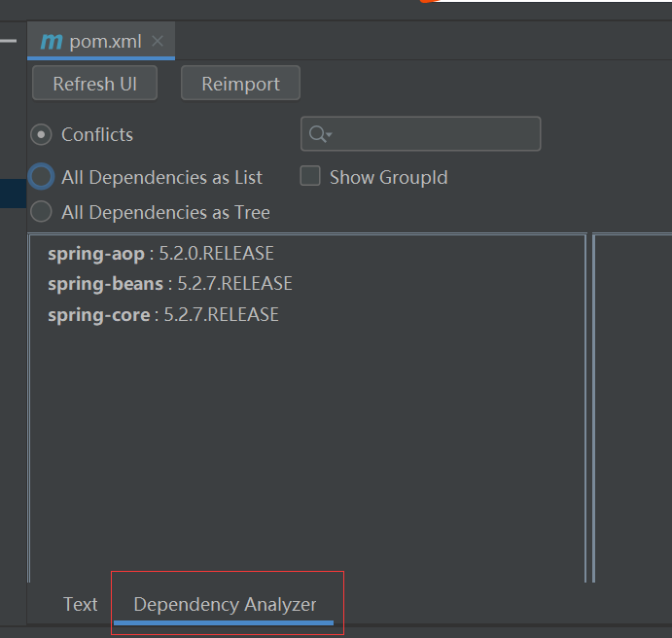The image size is (672, 638).
Task: Close the pom.xml editor tab
Action: click(x=158, y=41)
